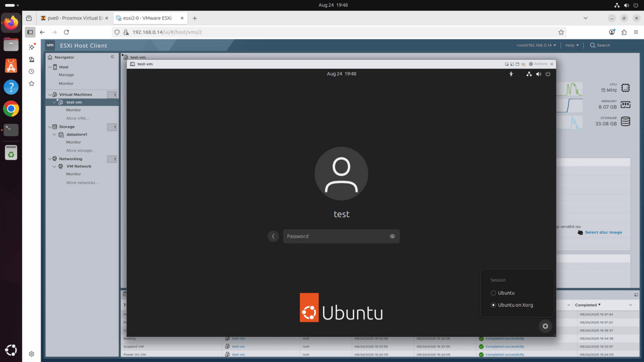This screenshot has height=362, width=644.
Task: Click the full-window console size icon
Action: pos(517,64)
